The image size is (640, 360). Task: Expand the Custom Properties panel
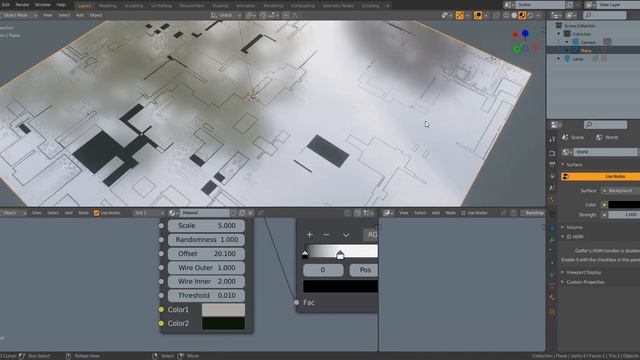pos(583,282)
